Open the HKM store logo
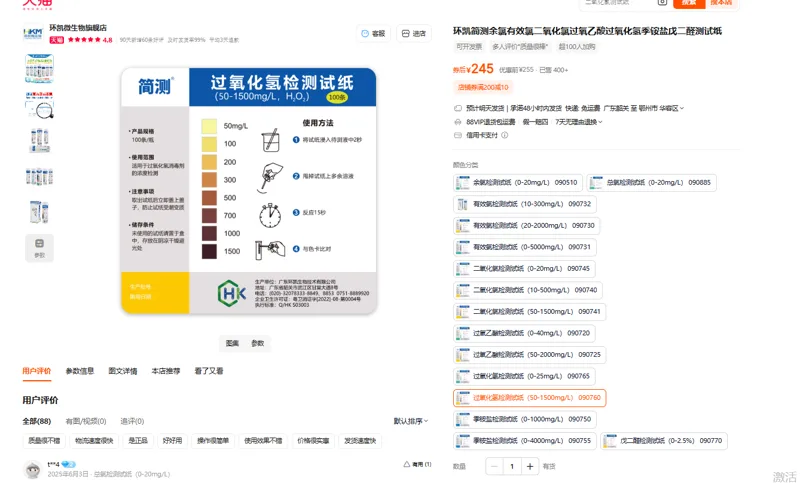 33,34
